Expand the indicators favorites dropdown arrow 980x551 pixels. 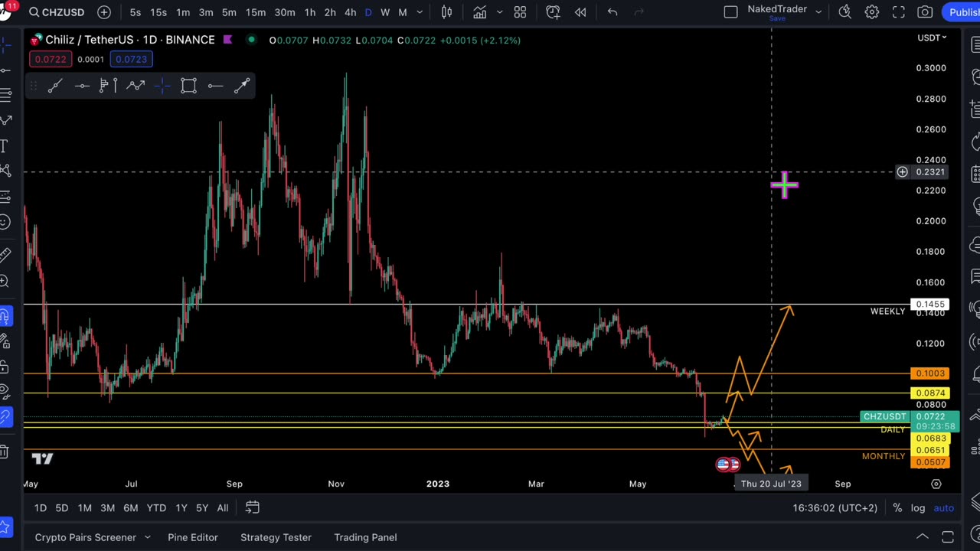(x=498, y=12)
